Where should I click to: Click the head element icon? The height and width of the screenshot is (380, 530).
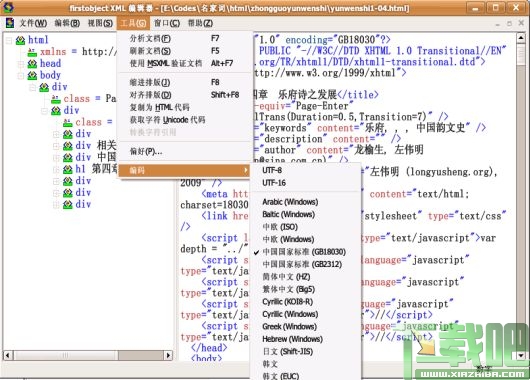pos(32,64)
